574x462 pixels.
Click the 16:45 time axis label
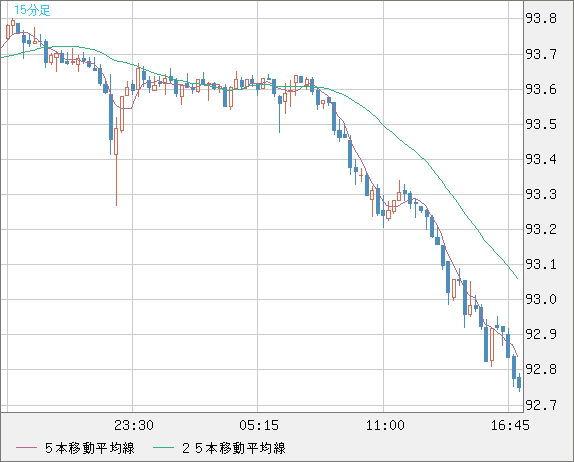pos(510,425)
